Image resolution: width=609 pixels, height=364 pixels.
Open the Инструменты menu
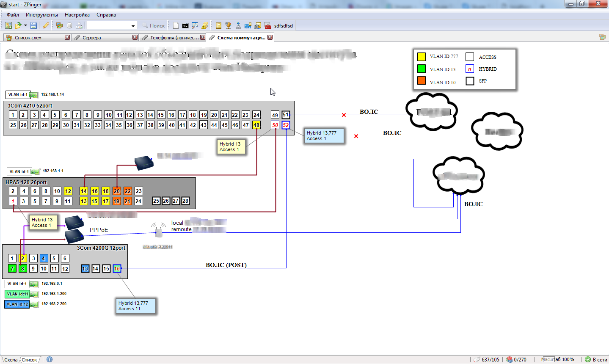(x=41, y=15)
